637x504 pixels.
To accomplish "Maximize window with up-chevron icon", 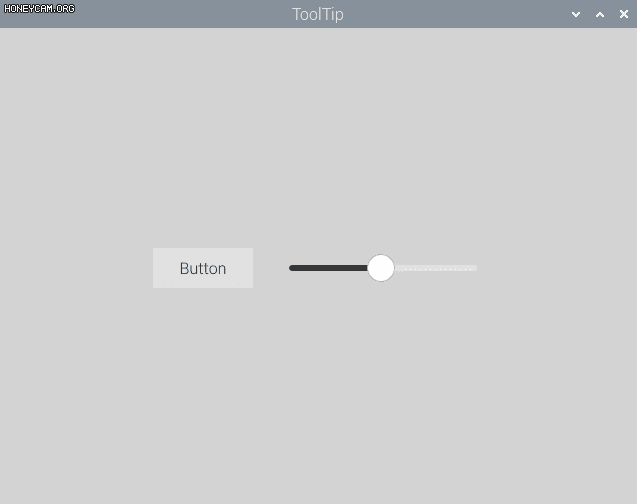I will tap(600, 15).
